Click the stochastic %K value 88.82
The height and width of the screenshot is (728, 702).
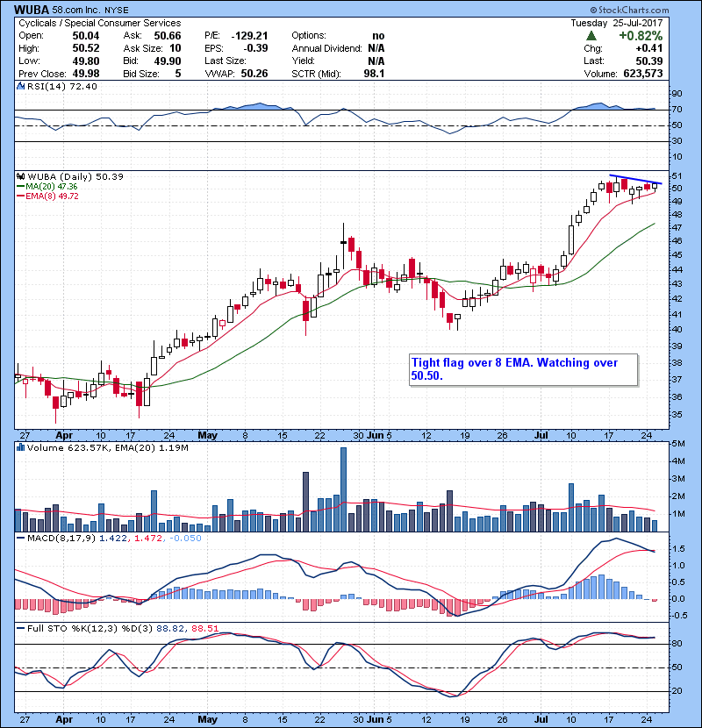point(170,629)
